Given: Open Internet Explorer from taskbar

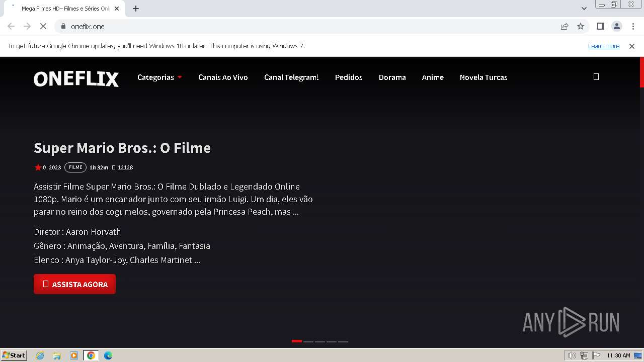Looking at the screenshot, I should (x=40, y=355).
